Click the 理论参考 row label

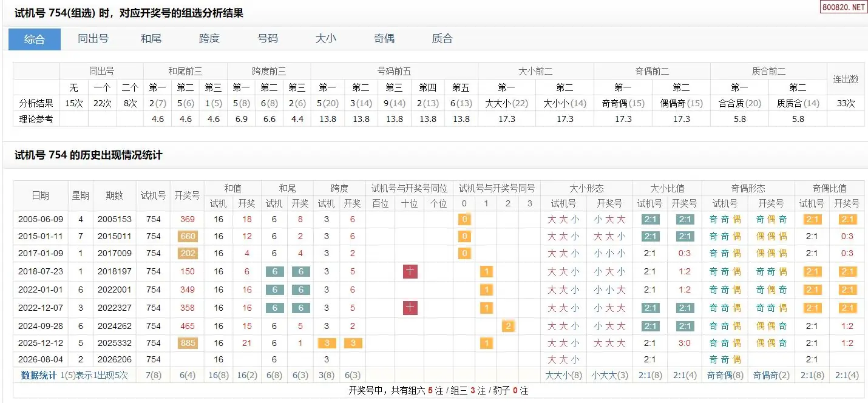pyautogui.click(x=36, y=119)
